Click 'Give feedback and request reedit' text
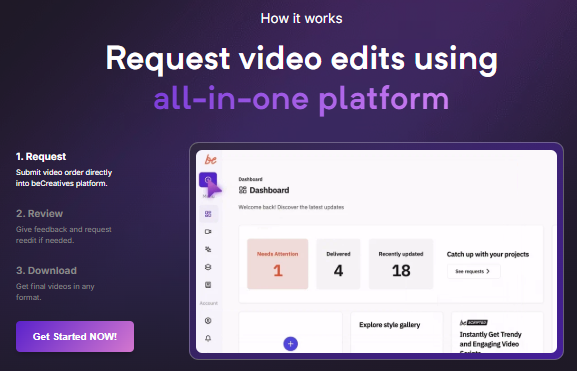577x371 pixels. [64, 235]
